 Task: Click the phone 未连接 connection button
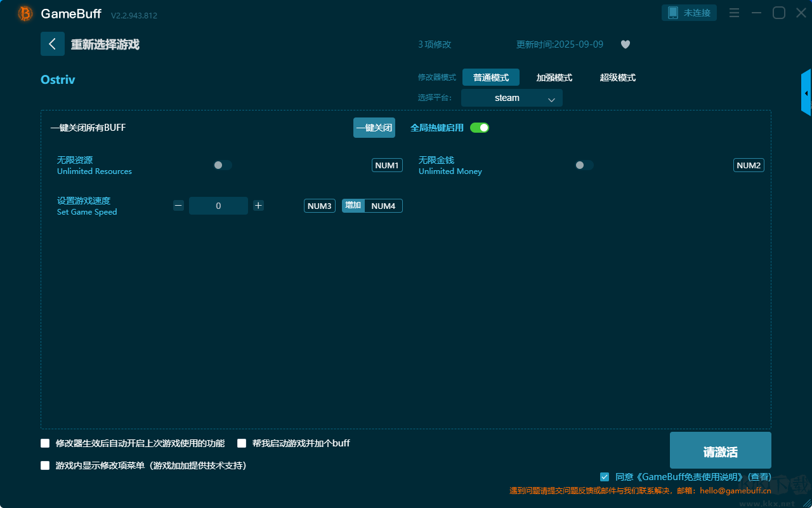coord(690,13)
